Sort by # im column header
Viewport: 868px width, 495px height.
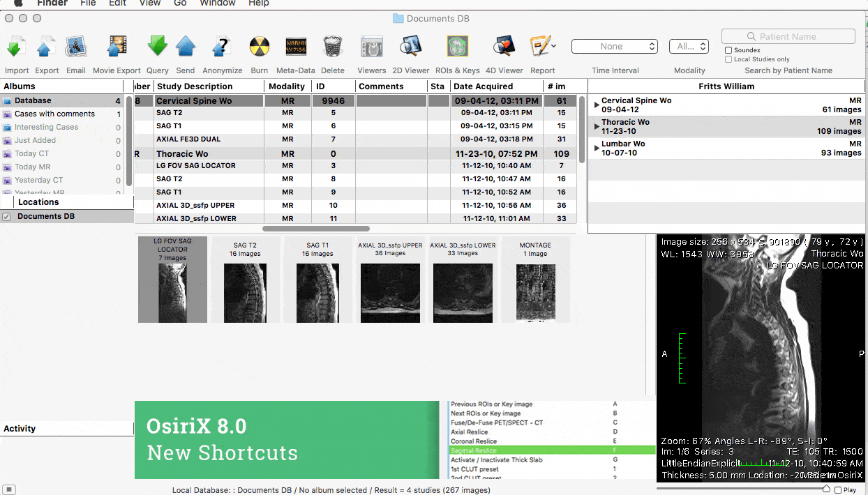pos(560,86)
